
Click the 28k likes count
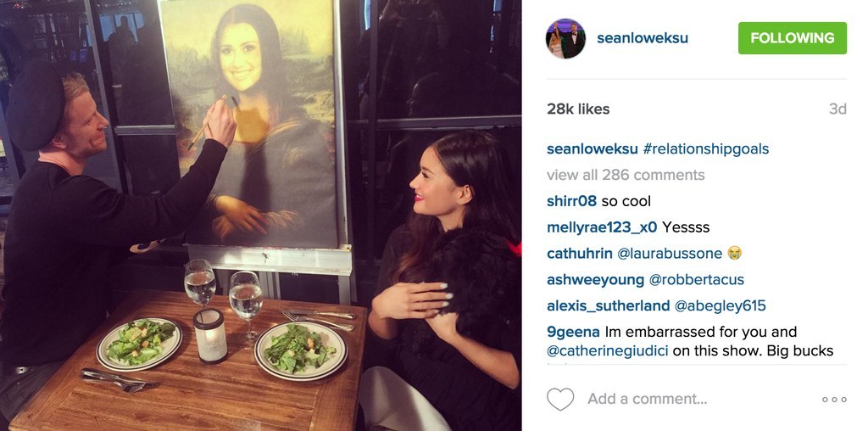click(x=578, y=109)
